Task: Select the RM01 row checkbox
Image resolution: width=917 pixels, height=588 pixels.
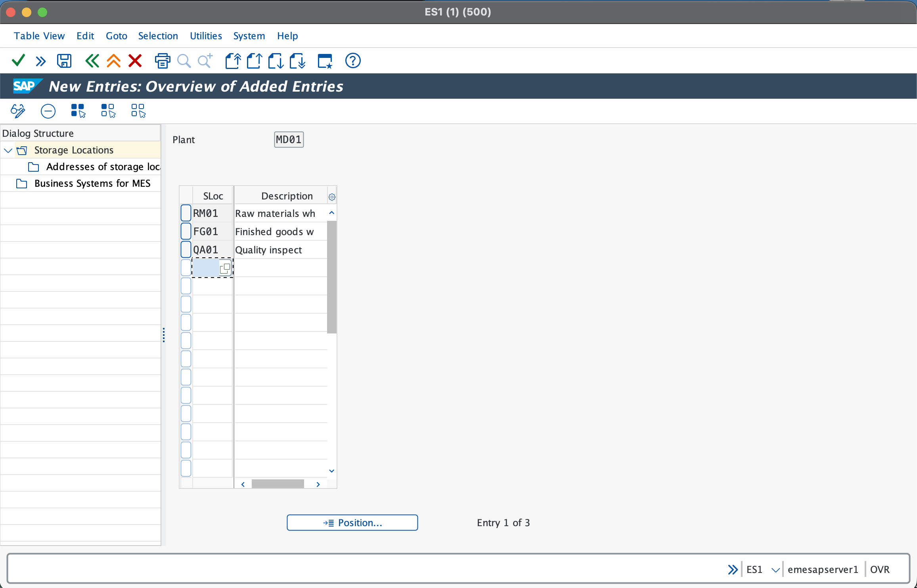Action: pyautogui.click(x=186, y=213)
